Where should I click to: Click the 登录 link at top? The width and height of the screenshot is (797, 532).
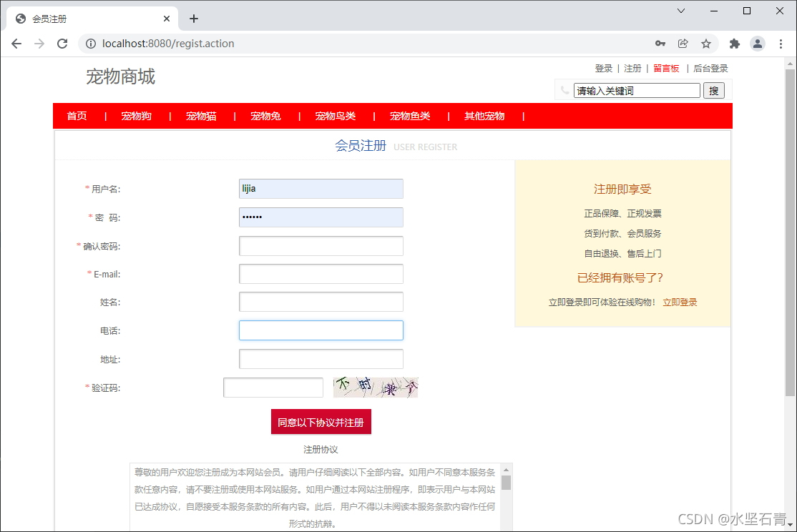click(604, 68)
